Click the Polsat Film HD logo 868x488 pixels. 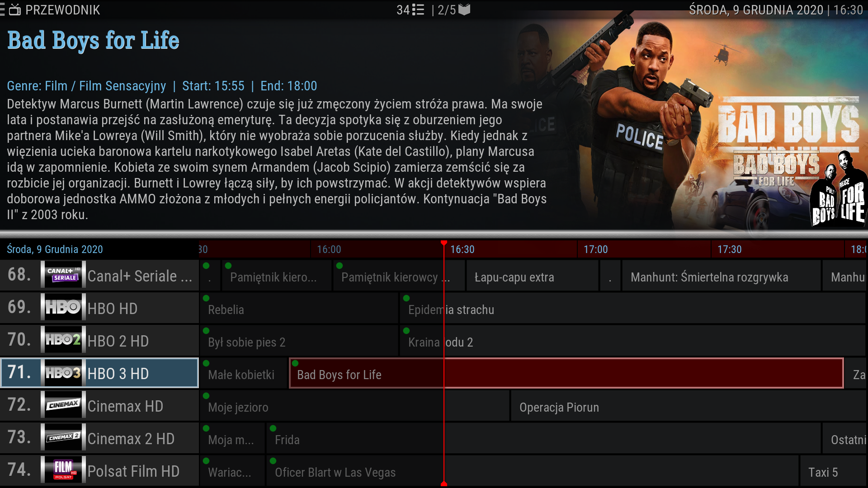(63, 470)
